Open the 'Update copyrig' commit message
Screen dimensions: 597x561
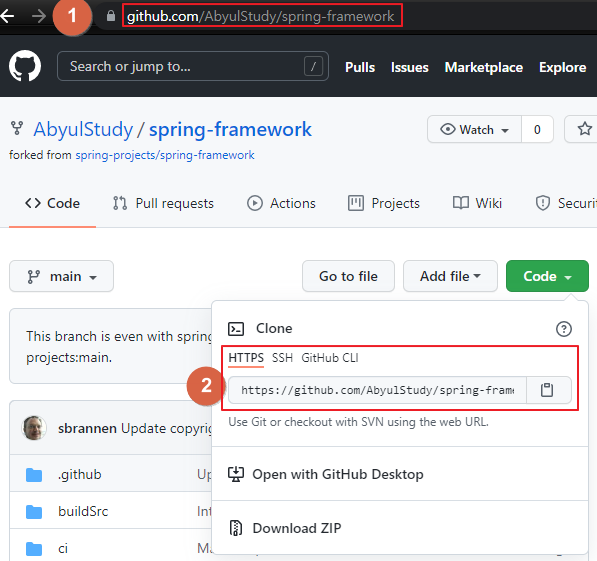point(166,428)
